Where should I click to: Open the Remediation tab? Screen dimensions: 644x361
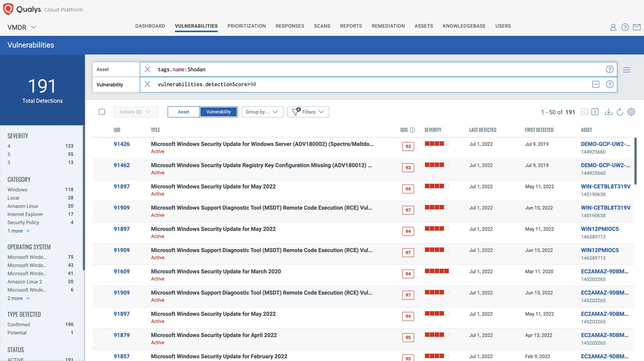point(388,26)
